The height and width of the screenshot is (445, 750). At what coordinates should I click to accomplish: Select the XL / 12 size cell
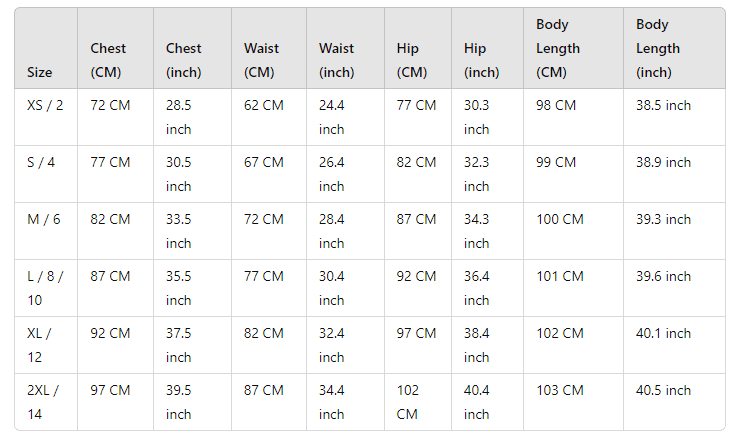41,345
